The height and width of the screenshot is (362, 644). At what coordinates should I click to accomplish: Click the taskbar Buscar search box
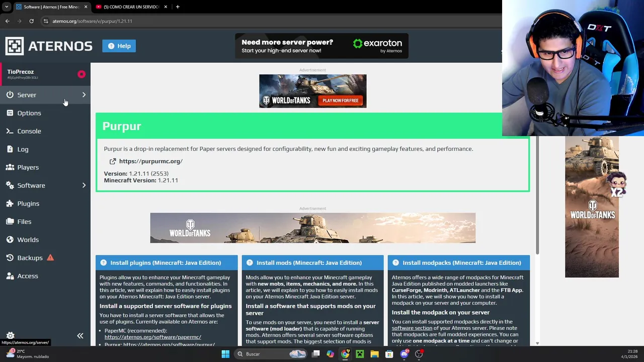(x=272, y=354)
